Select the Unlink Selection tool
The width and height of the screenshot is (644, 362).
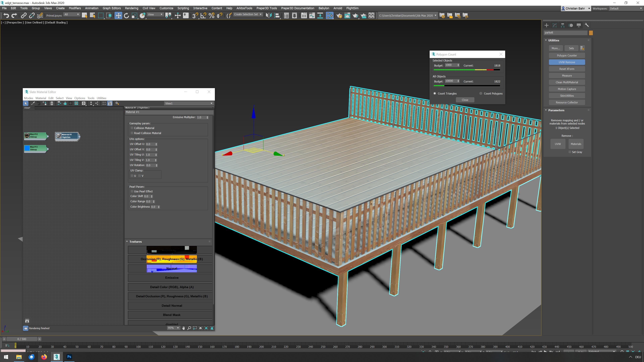32,15
